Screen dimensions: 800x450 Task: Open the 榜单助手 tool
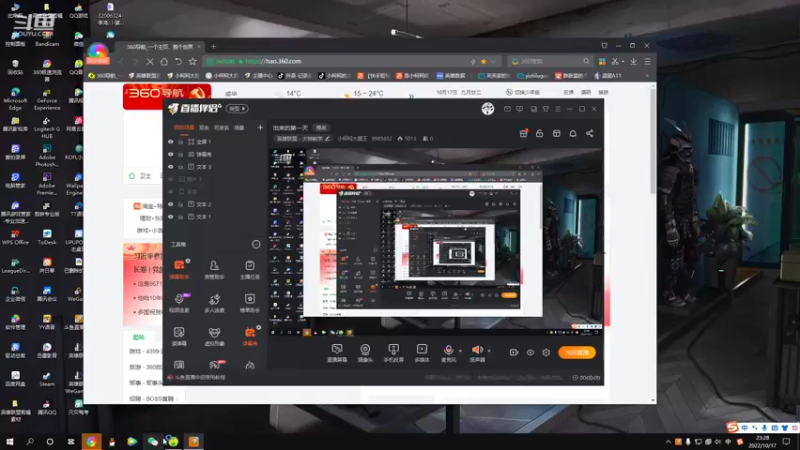click(x=249, y=303)
